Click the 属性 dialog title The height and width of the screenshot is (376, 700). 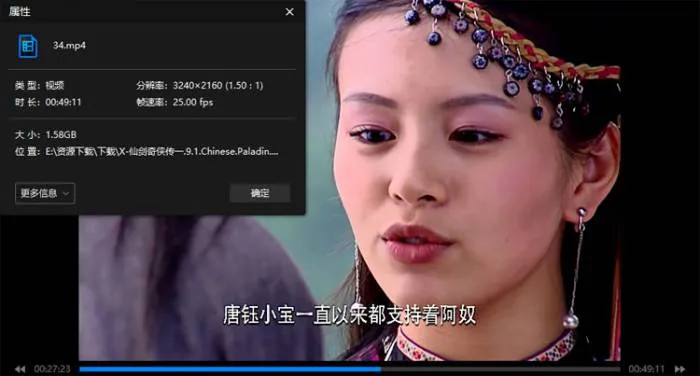tap(20, 12)
